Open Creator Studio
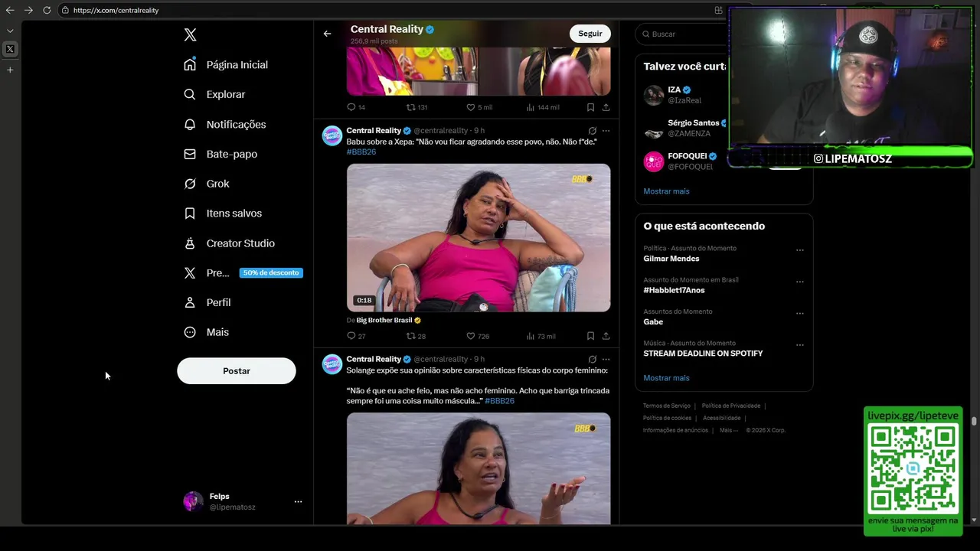Image resolution: width=980 pixels, height=551 pixels. tap(229, 243)
